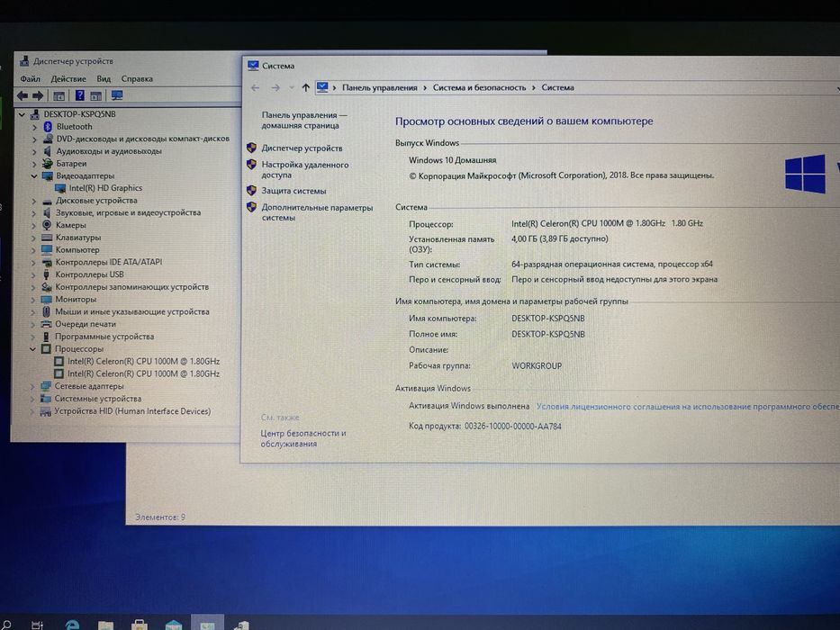Viewport: 840px width, 630px height.
Task: Expand the Bluetooth node
Action: click(34, 127)
